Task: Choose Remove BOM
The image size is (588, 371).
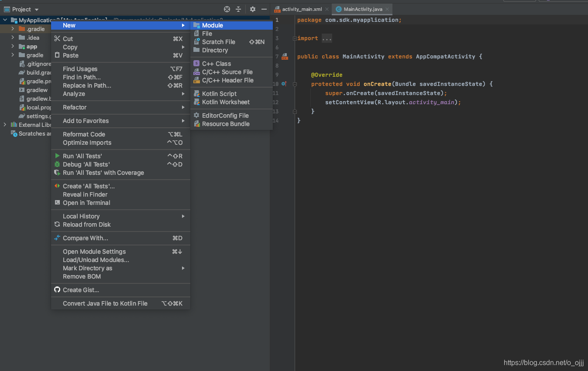Action: 120,276
